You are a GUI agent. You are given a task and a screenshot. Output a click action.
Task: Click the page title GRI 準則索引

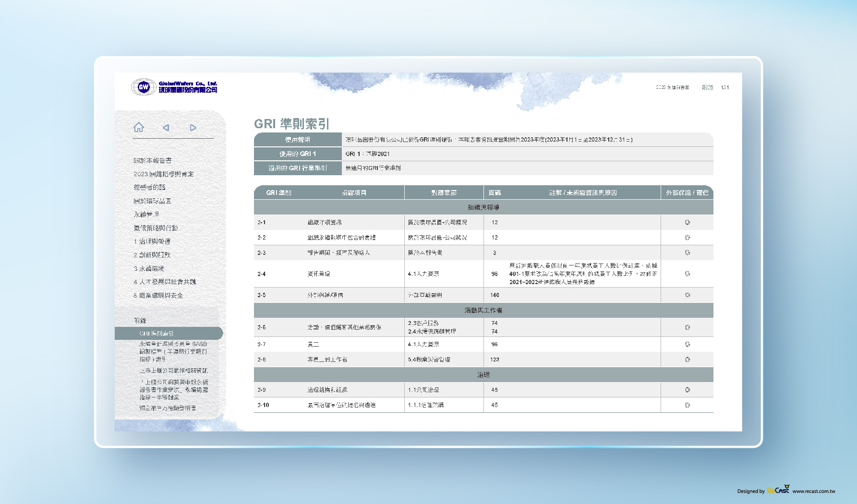pyautogui.click(x=291, y=124)
